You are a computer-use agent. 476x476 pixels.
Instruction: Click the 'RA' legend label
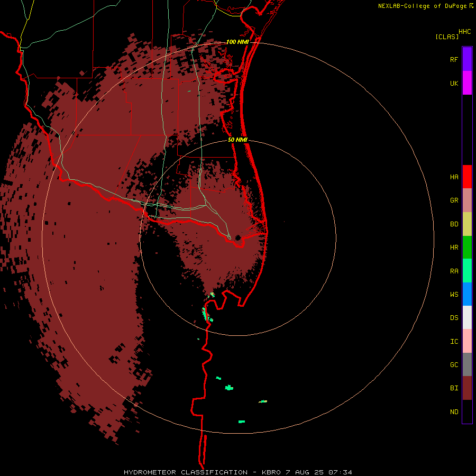pos(454,271)
